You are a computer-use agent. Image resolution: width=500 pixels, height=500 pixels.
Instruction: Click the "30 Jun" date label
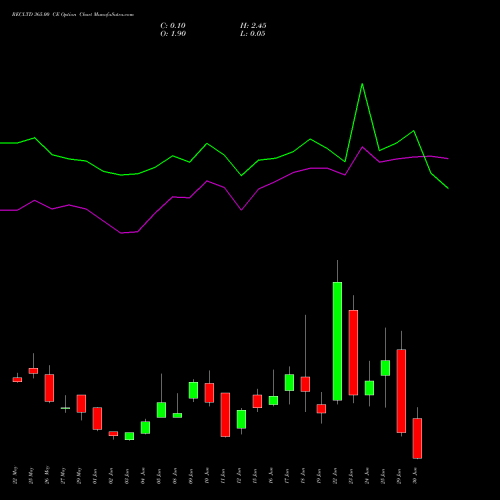[x=415, y=476]
